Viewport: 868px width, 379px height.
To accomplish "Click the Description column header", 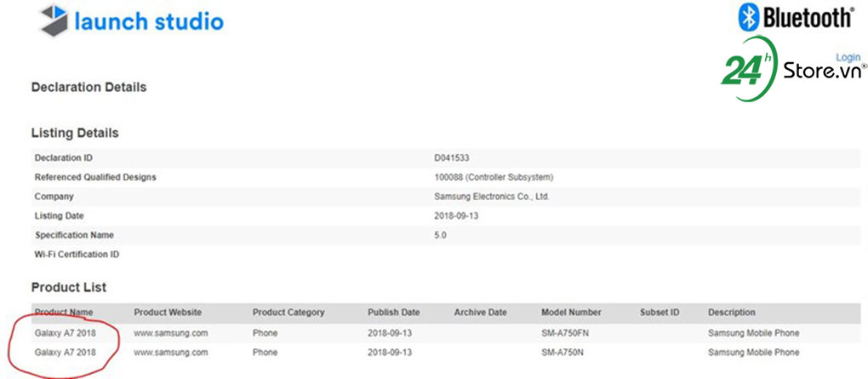I will [x=731, y=313].
